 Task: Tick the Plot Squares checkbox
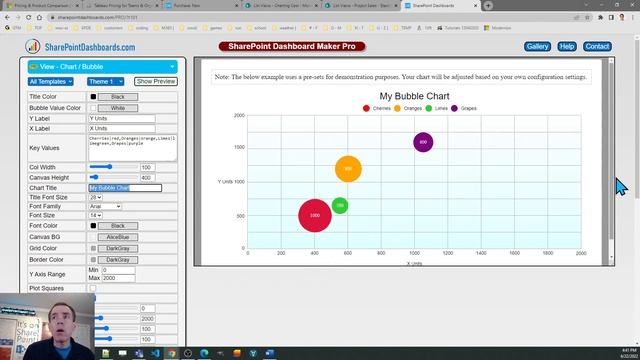tap(93, 289)
